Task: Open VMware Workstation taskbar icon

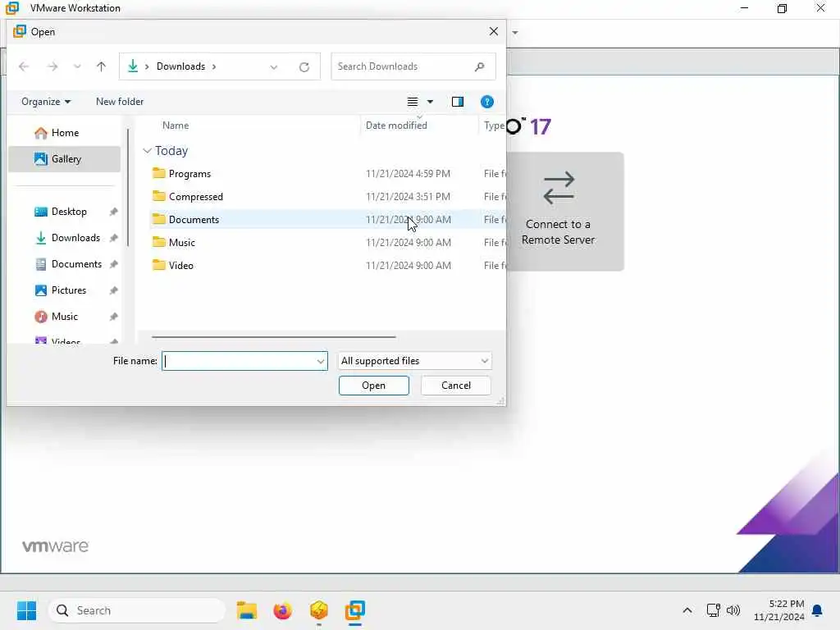Action: pyautogui.click(x=354, y=610)
